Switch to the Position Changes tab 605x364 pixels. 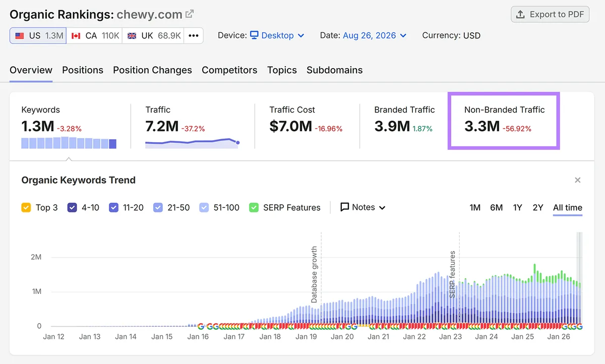click(152, 70)
